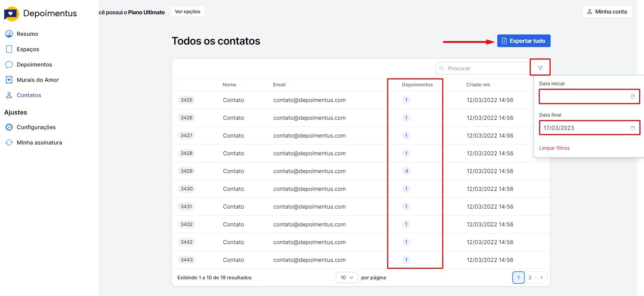Click the Depoimentus heart logo icon
Screen dimensions: 644x296
click(x=11, y=14)
